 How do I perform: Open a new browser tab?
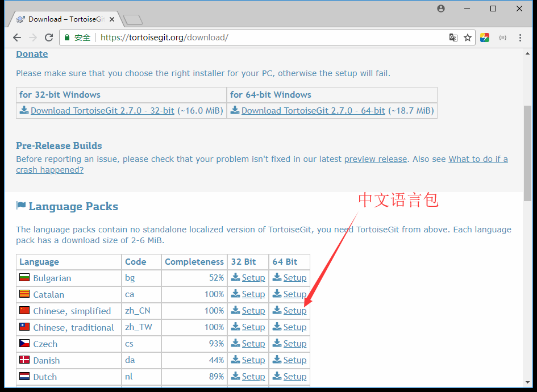pos(133,20)
